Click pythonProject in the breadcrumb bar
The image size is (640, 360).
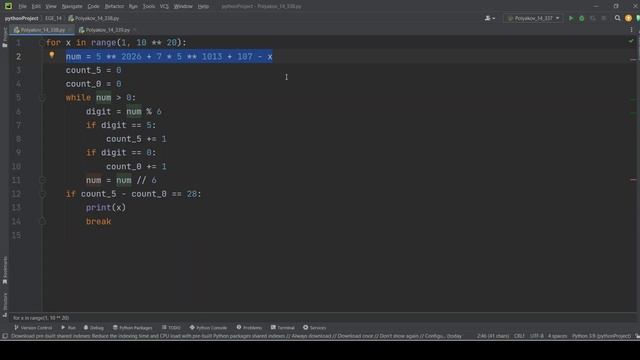pos(21,18)
